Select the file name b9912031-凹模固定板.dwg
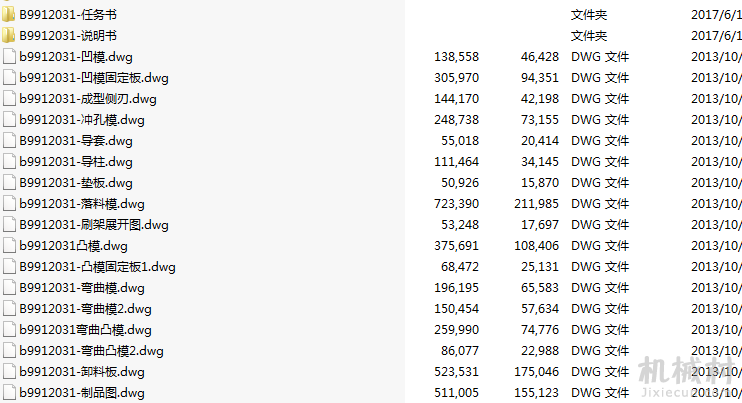 coord(94,78)
